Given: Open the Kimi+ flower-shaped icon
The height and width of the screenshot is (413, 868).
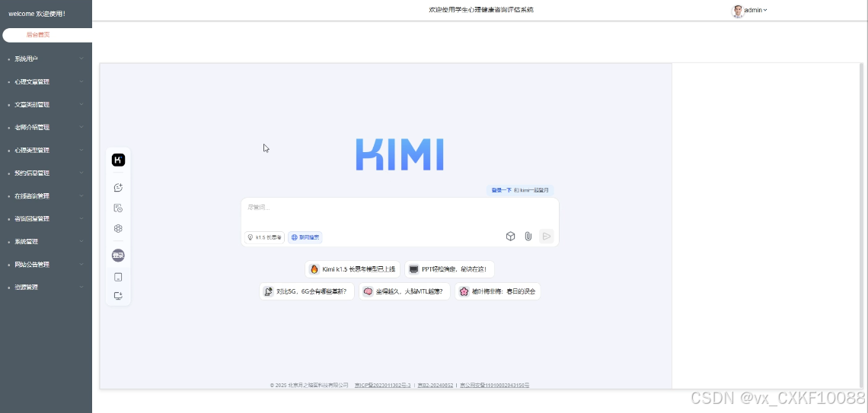Looking at the screenshot, I should coord(118,228).
